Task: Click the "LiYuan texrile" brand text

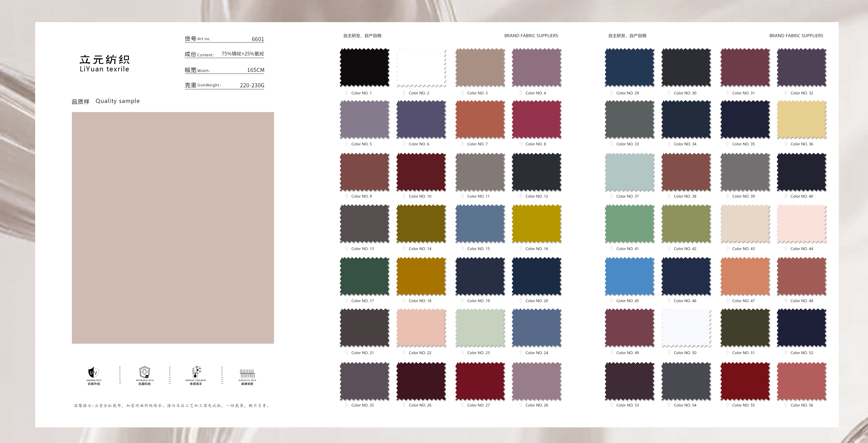Action: pos(104,69)
